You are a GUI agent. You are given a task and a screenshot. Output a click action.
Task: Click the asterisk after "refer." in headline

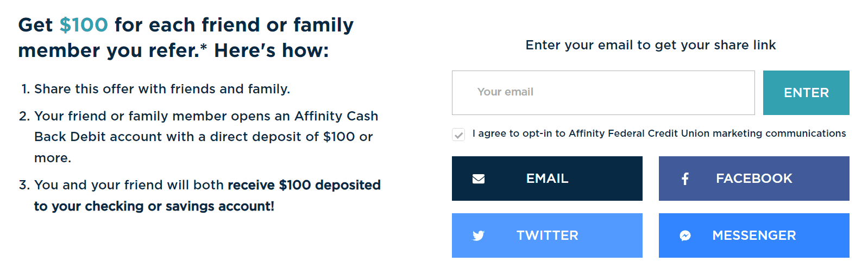[204, 47]
